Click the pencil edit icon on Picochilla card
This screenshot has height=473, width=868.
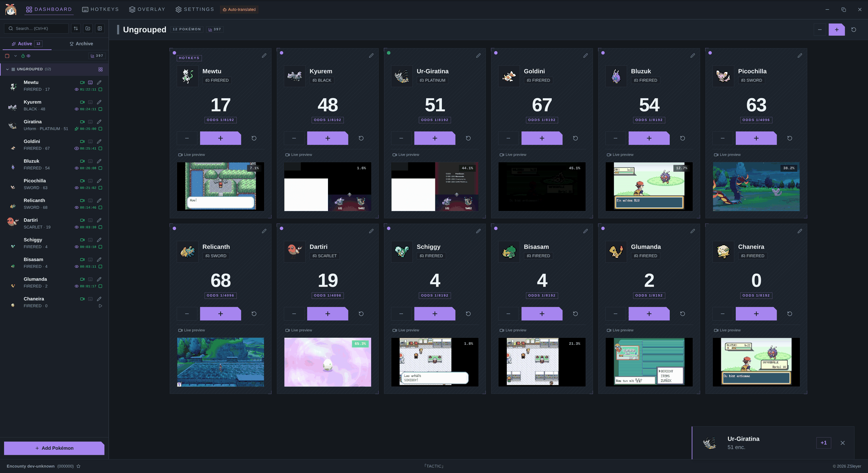tap(800, 55)
